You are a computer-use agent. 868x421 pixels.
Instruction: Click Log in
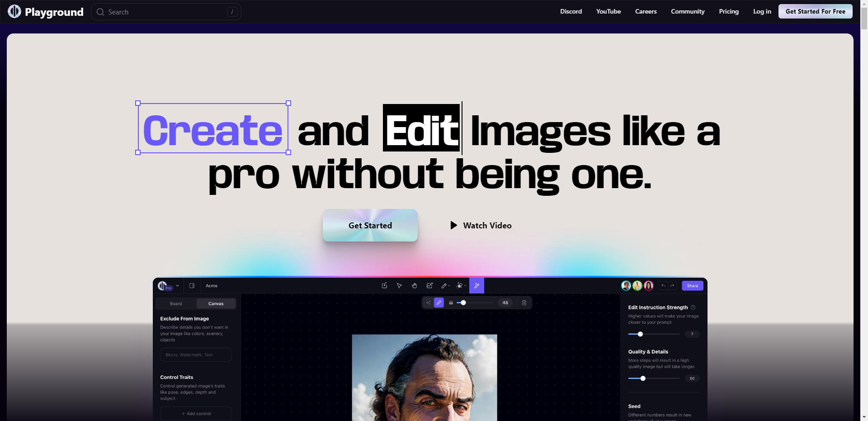pyautogui.click(x=762, y=11)
